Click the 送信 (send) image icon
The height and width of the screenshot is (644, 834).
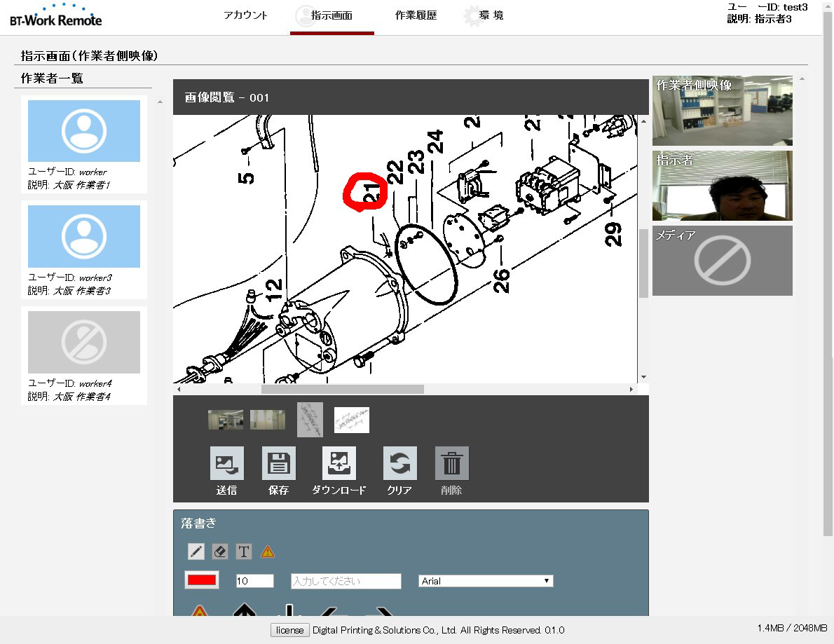[x=226, y=464]
